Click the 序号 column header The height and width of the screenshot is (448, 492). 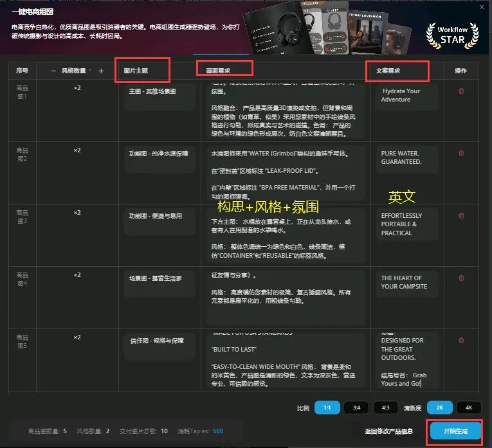tap(22, 71)
